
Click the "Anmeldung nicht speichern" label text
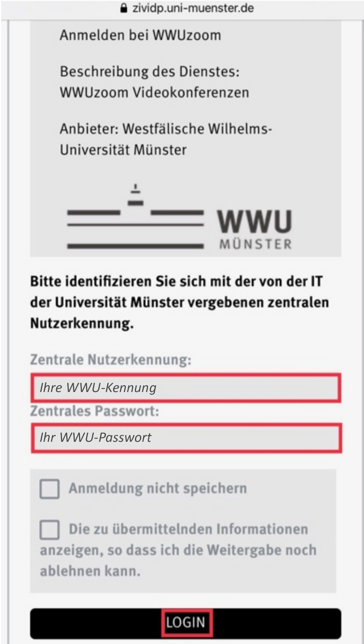tap(158, 488)
